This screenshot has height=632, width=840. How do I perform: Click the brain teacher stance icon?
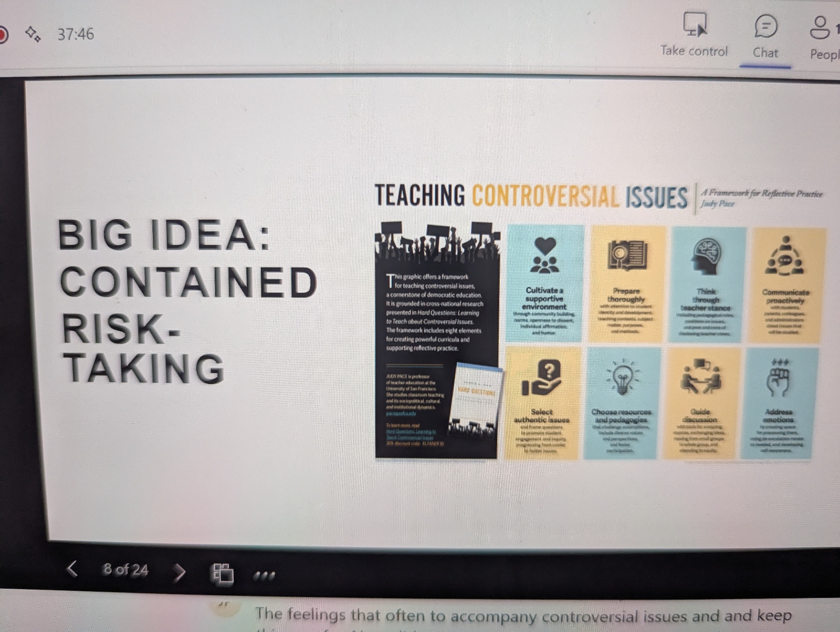(x=706, y=255)
